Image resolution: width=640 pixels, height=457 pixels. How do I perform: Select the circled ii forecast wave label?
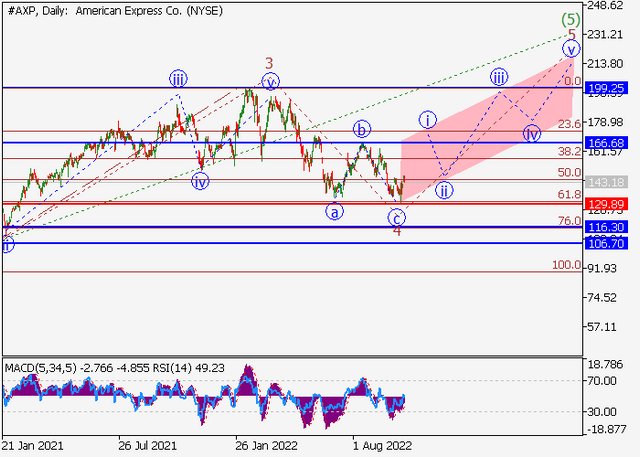444,190
